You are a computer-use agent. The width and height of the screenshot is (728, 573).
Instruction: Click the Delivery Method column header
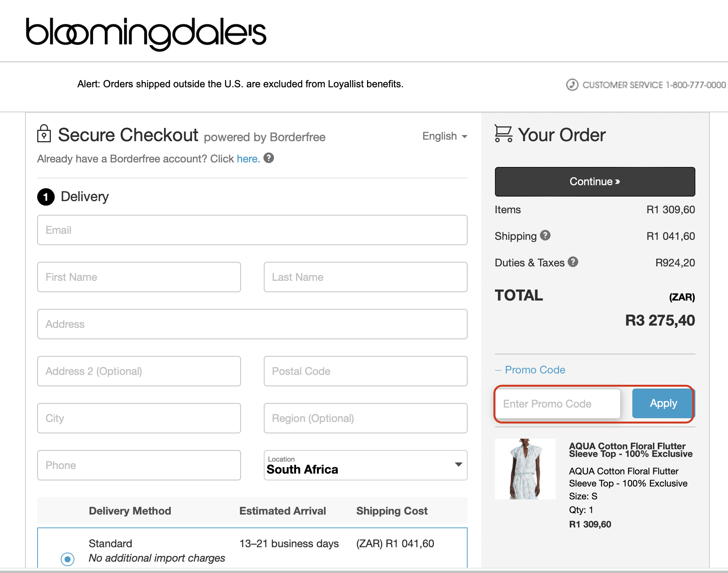130,511
